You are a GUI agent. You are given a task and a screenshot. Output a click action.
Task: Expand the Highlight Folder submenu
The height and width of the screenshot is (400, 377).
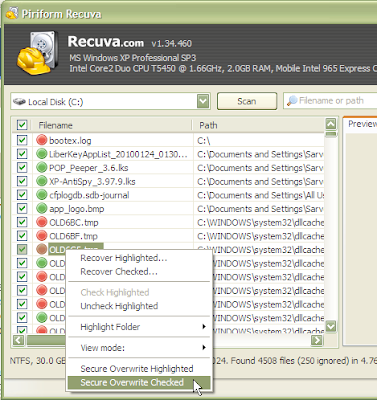tap(139, 327)
